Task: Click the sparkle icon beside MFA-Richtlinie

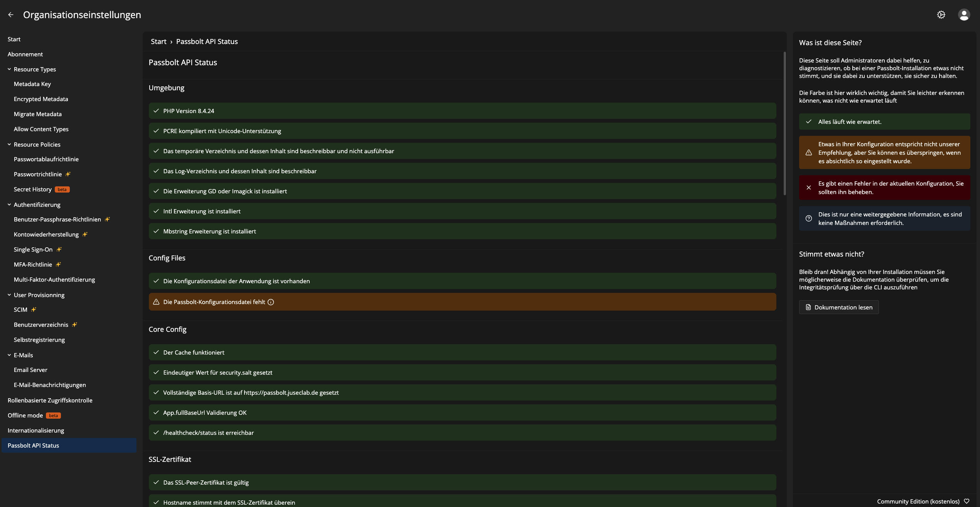Action: pos(58,264)
